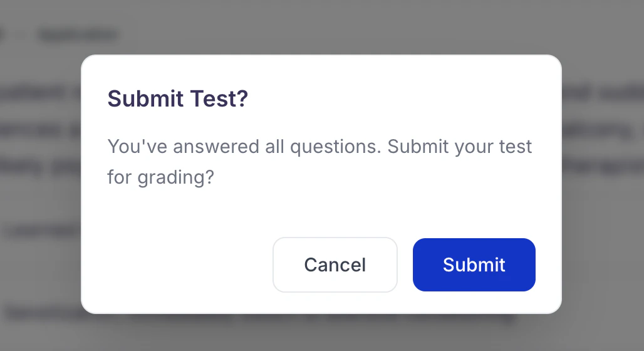Image resolution: width=644 pixels, height=351 pixels.
Task: Click the word "Cancel" in the white outlined button
Action: 335,265
